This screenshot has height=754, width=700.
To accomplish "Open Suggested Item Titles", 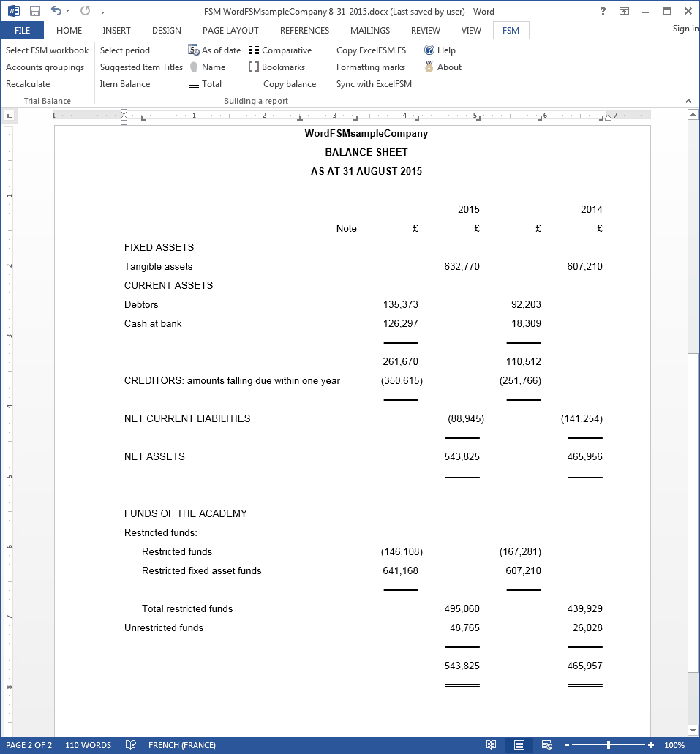I will [x=141, y=67].
